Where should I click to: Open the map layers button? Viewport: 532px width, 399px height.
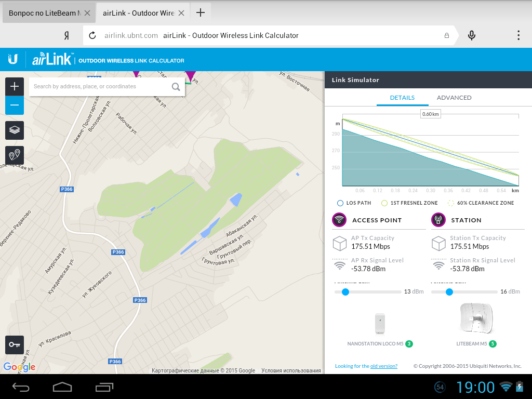coord(14,130)
